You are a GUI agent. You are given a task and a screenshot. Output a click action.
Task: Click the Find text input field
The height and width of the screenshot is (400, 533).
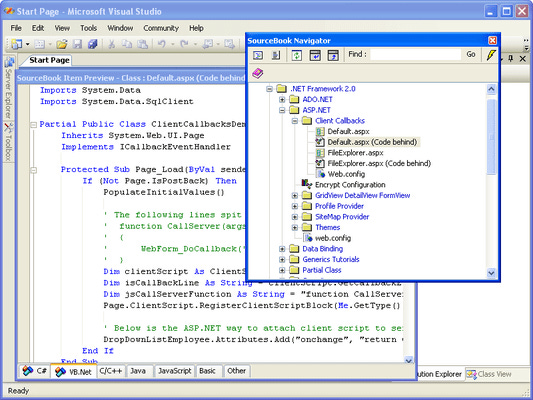tap(415, 54)
